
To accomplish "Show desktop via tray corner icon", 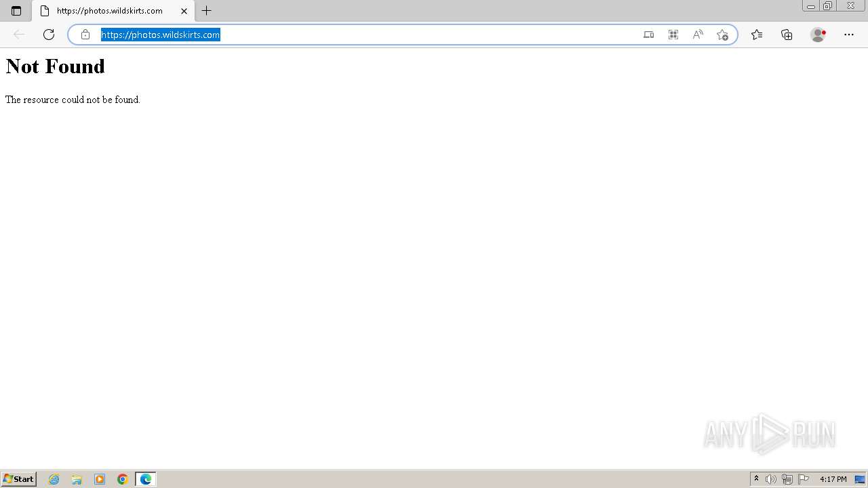I will pos(860,479).
